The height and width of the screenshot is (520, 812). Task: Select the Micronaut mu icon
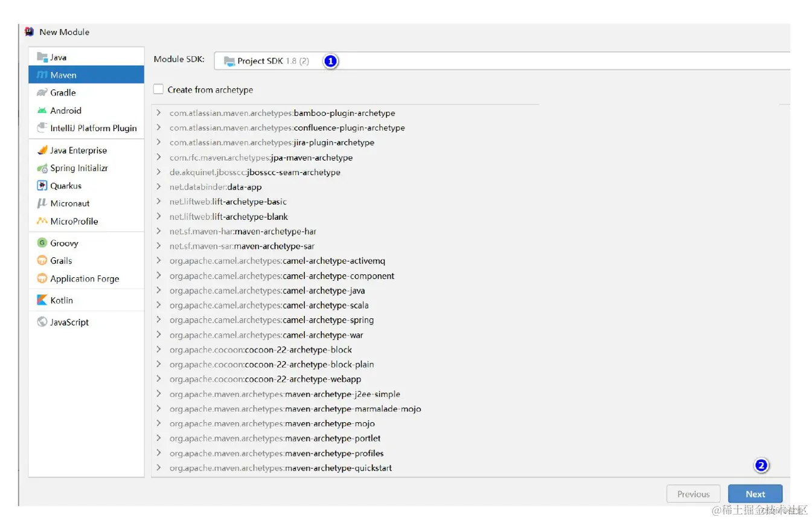[42, 204]
